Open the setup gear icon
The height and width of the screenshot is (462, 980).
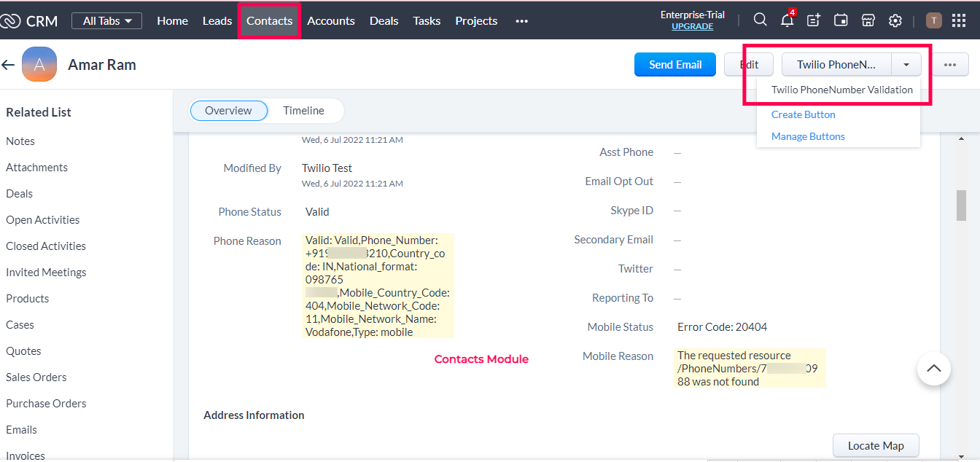895,20
